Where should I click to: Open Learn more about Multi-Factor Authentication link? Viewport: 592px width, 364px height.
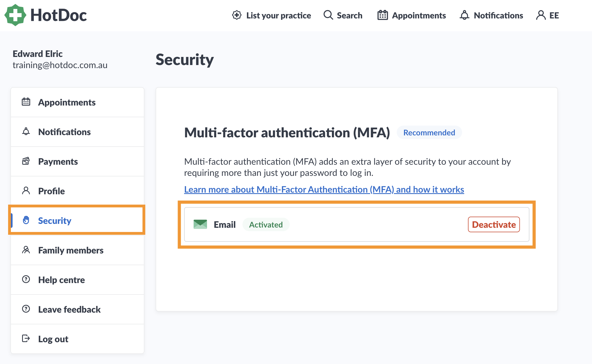324,190
